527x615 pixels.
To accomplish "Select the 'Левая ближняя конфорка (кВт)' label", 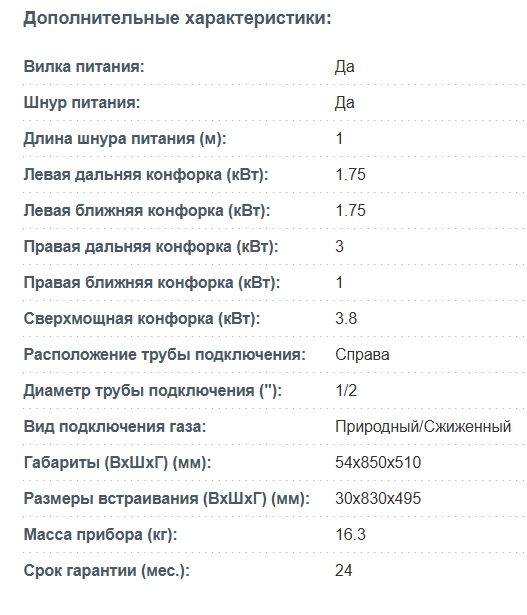I will [147, 211].
